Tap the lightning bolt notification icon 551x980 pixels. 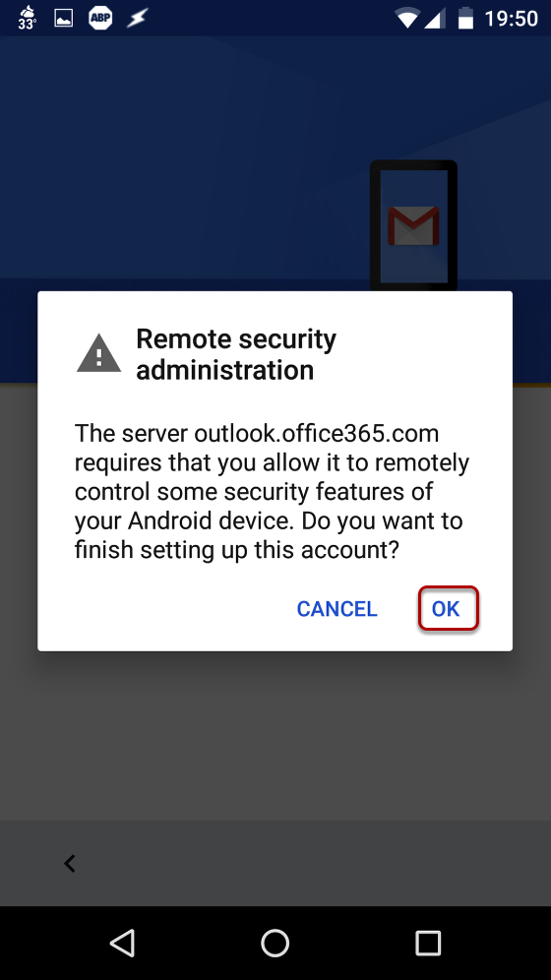[137, 18]
